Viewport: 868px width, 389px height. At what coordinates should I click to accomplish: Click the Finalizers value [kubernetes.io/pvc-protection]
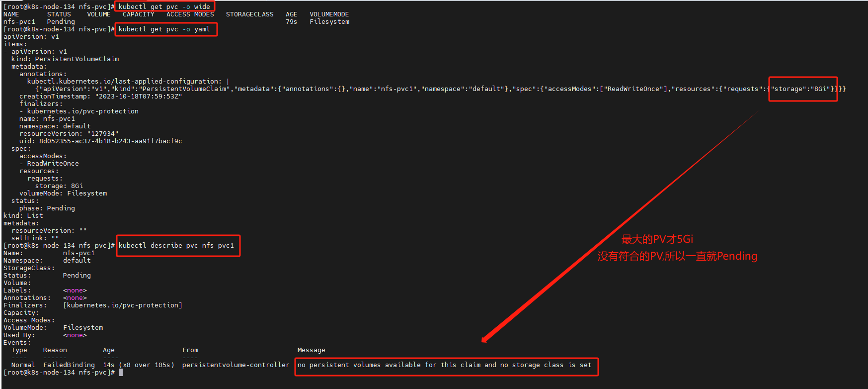[x=123, y=305]
